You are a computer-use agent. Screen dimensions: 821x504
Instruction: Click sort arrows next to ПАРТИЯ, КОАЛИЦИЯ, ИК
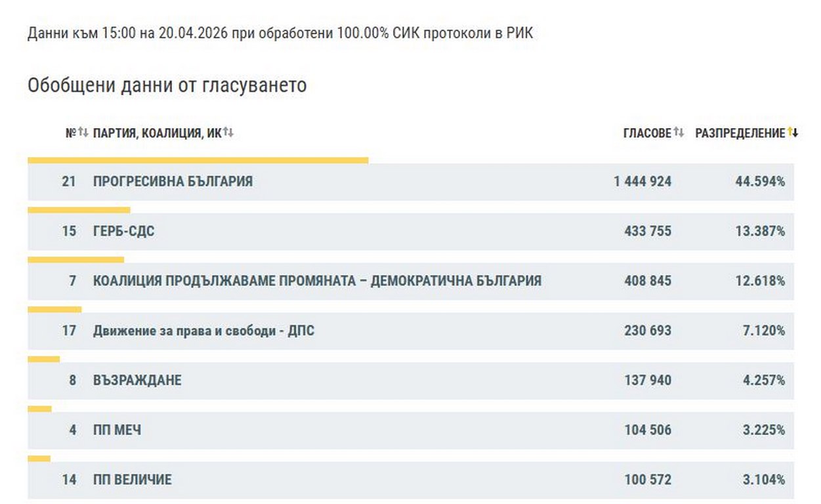228,133
